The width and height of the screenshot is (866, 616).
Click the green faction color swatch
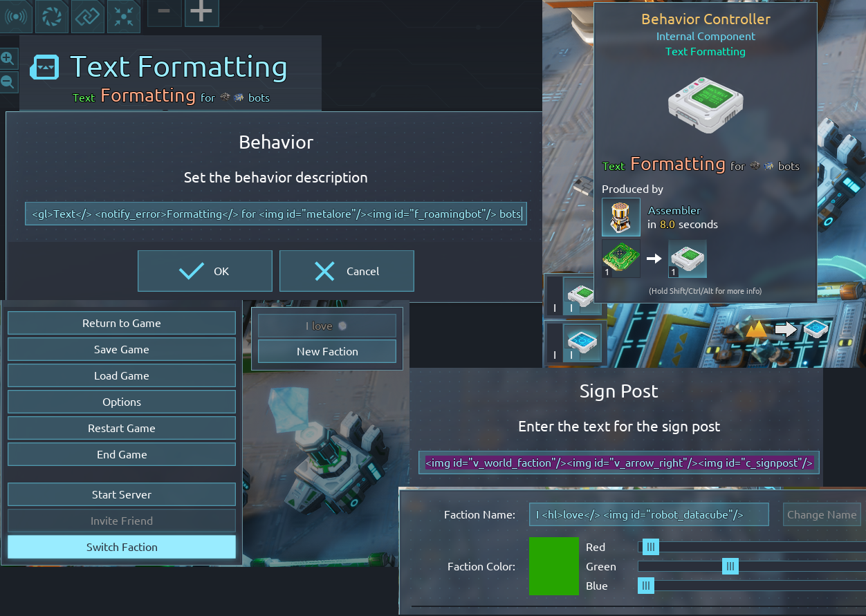pyautogui.click(x=554, y=566)
